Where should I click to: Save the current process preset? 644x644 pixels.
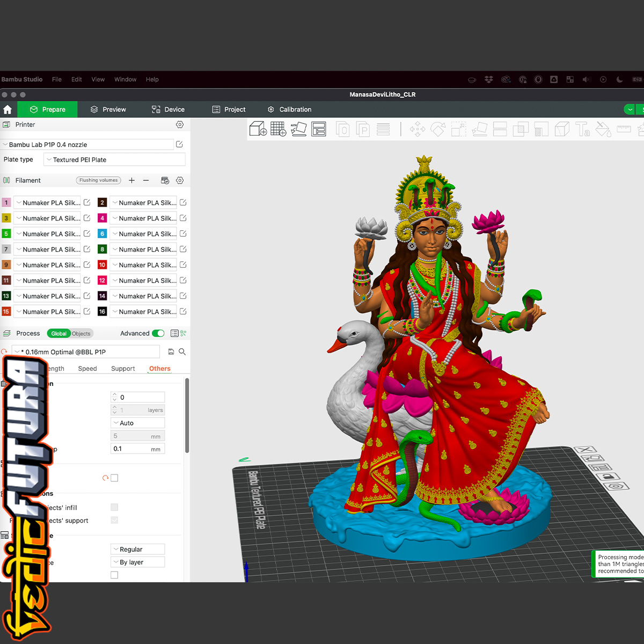click(x=171, y=352)
